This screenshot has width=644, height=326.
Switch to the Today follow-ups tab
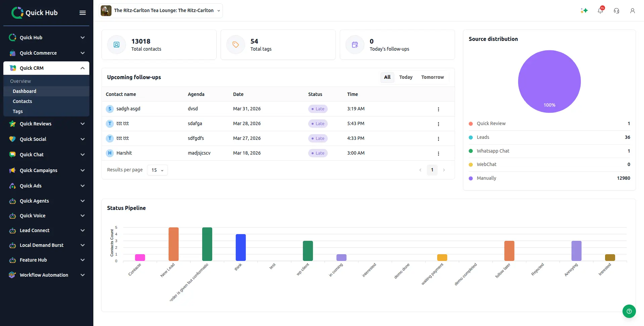(406, 77)
